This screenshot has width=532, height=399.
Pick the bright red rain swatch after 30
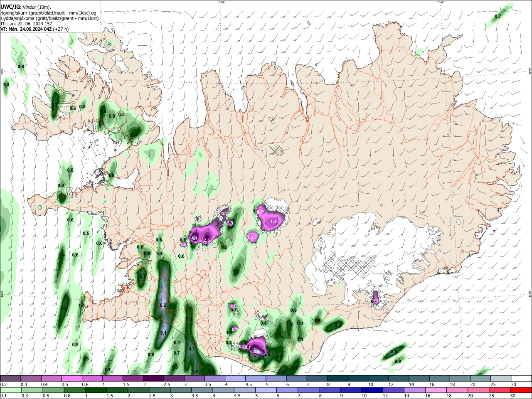pos(521,390)
